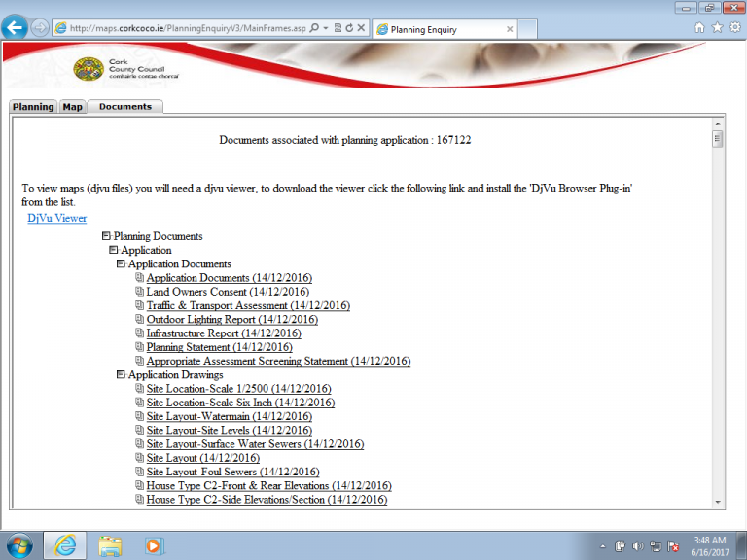Open Outdoor Lighting Report link
This screenshot has height=560, width=747.
232,319
